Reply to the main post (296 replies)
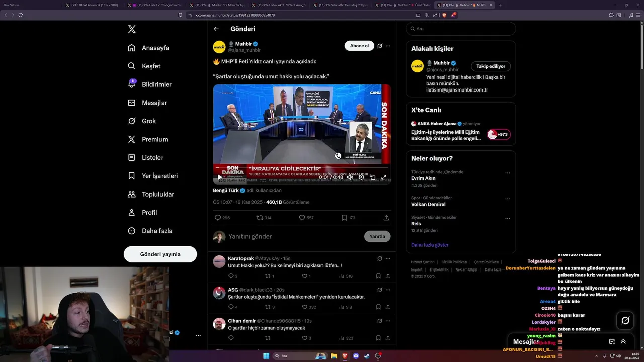The height and width of the screenshot is (362, 644). click(x=222, y=218)
